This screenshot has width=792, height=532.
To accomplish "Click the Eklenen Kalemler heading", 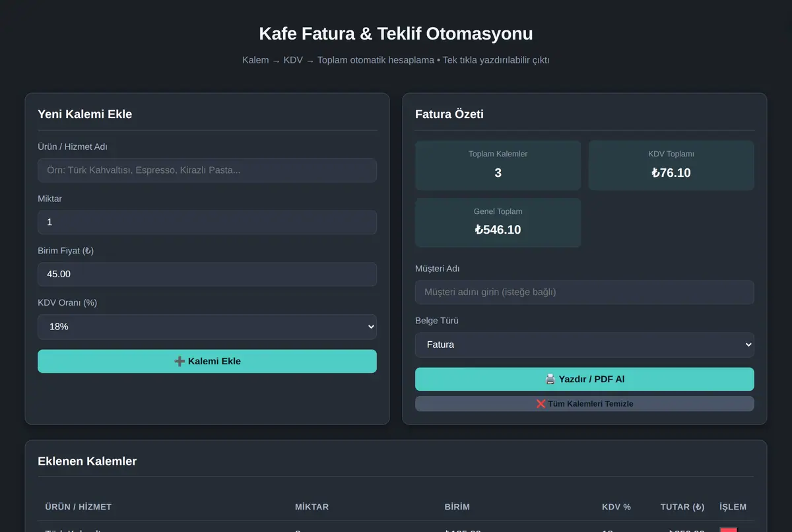I will coord(87,461).
